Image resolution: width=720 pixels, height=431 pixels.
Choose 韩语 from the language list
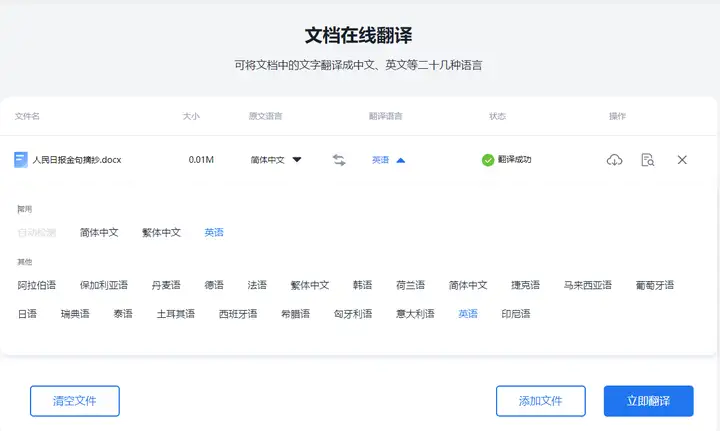[362, 285]
